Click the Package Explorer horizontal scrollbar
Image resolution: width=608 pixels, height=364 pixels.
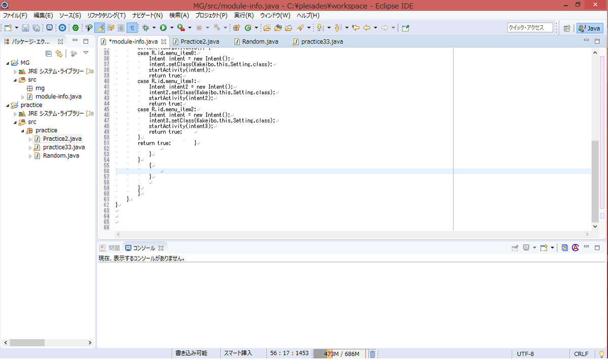coord(48,343)
